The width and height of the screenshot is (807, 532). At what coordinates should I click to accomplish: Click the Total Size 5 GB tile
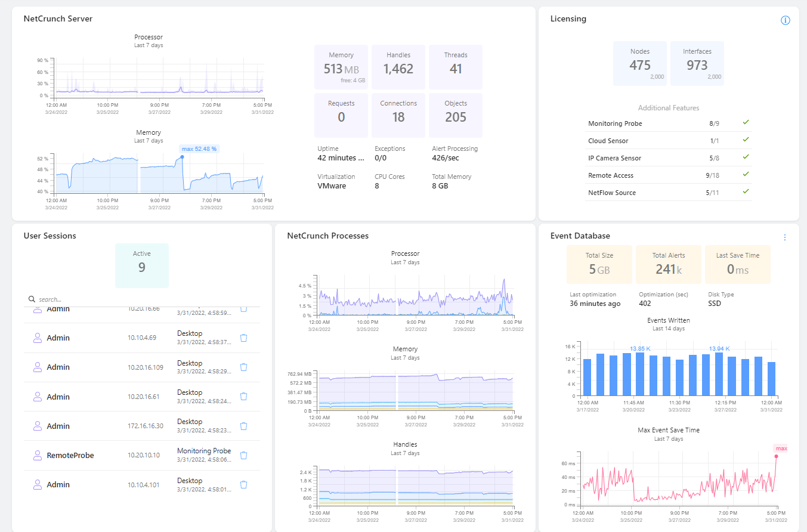pyautogui.click(x=599, y=264)
